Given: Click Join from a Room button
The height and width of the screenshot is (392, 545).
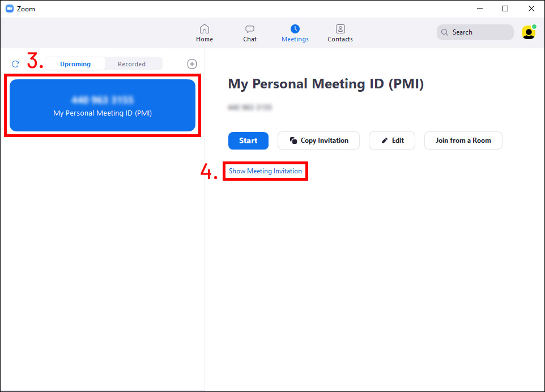Looking at the screenshot, I should pyautogui.click(x=463, y=140).
